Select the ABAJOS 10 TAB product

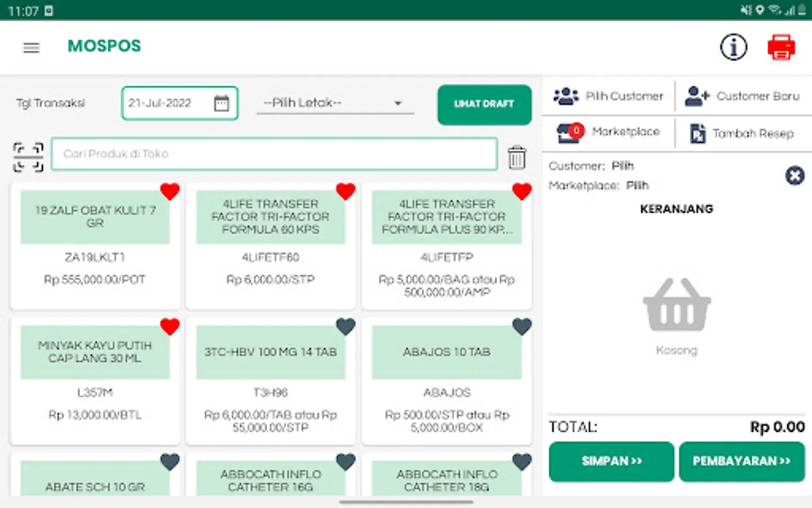click(447, 381)
